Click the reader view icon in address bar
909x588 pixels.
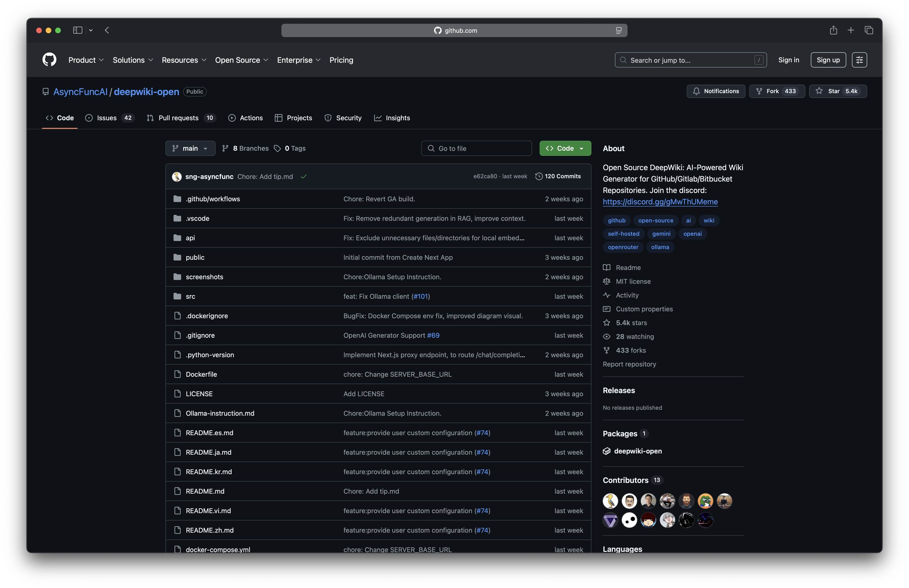pos(619,31)
